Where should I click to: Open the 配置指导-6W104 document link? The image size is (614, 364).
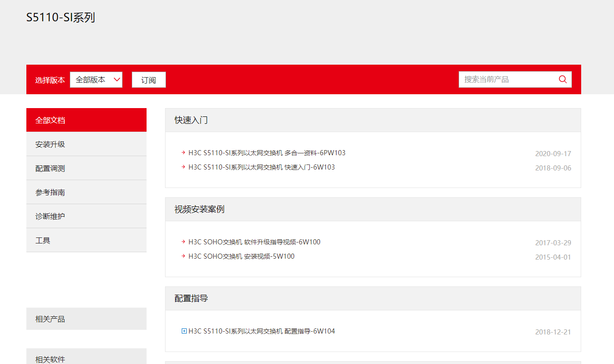click(x=262, y=331)
